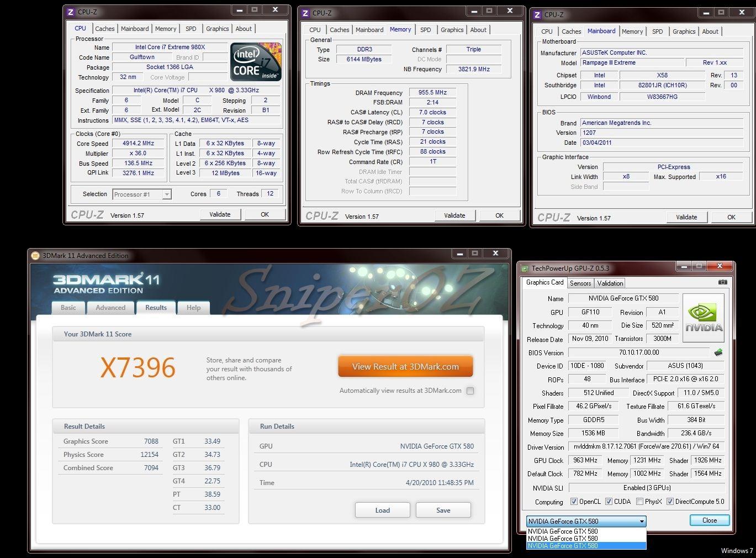The image size is (756, 558).
Task: Click the Link Width value x8
Action: [x=626, y=177]
